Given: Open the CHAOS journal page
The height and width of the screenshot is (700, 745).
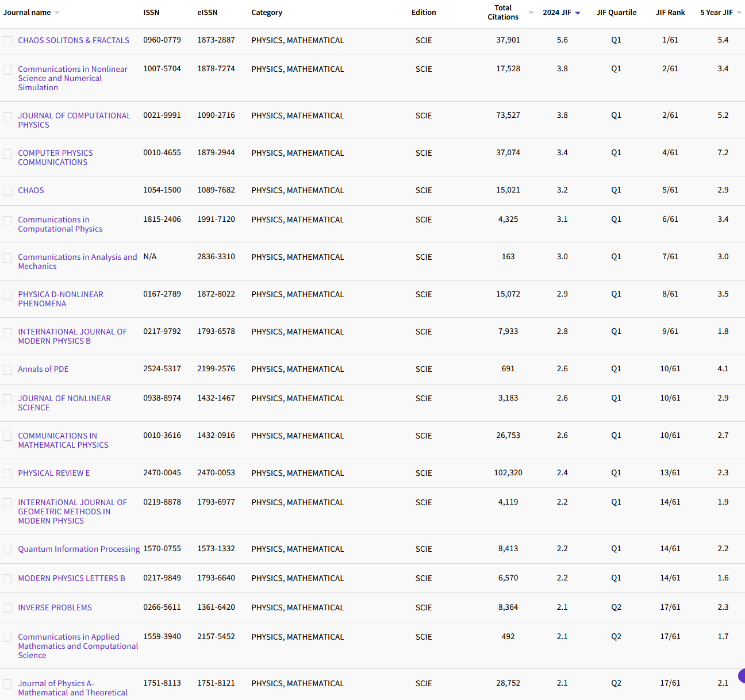Looking at the screenshot, I should pyautogui.click(x=31, y=190).
